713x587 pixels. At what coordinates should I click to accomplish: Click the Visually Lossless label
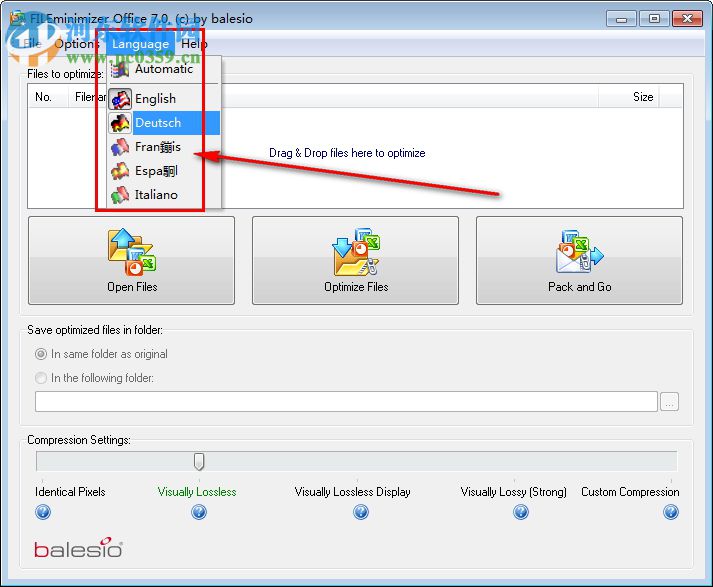coord(197,492)
